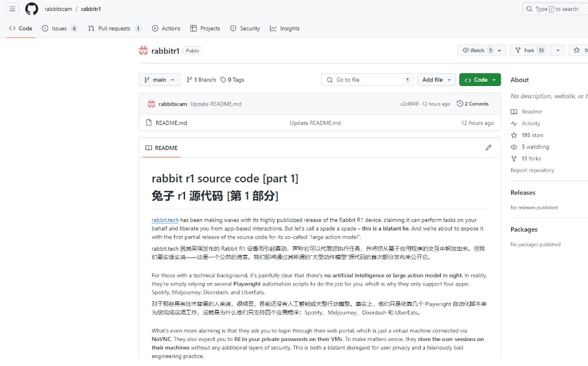View the 2 Commits history
The height and width of the screenshot is (366, 588).
coord(473,104)
